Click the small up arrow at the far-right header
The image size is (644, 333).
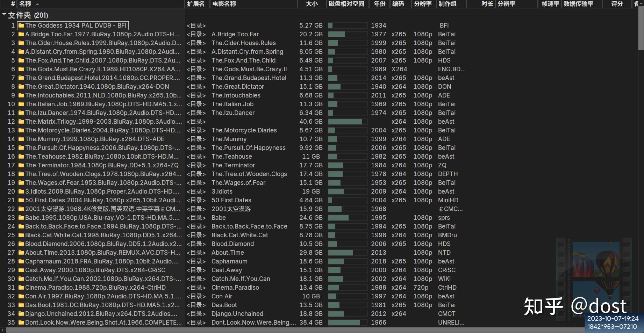pyautogui.click(x=640, y=4)
